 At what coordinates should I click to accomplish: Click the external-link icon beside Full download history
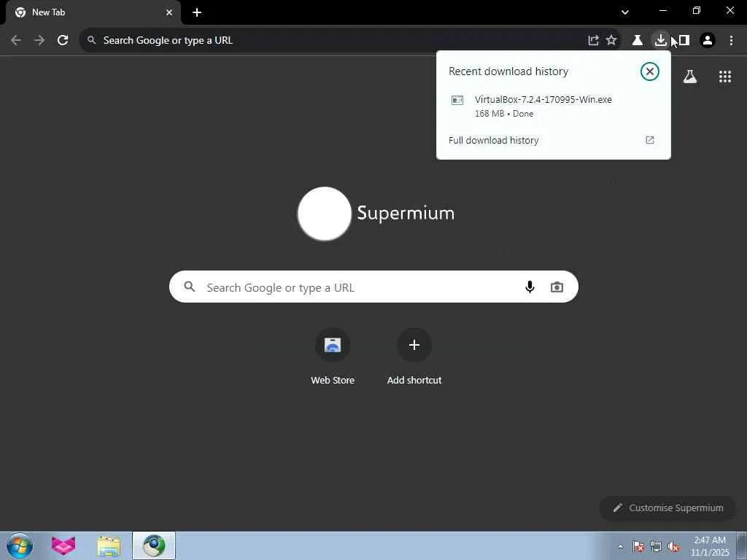pos(650,140)
